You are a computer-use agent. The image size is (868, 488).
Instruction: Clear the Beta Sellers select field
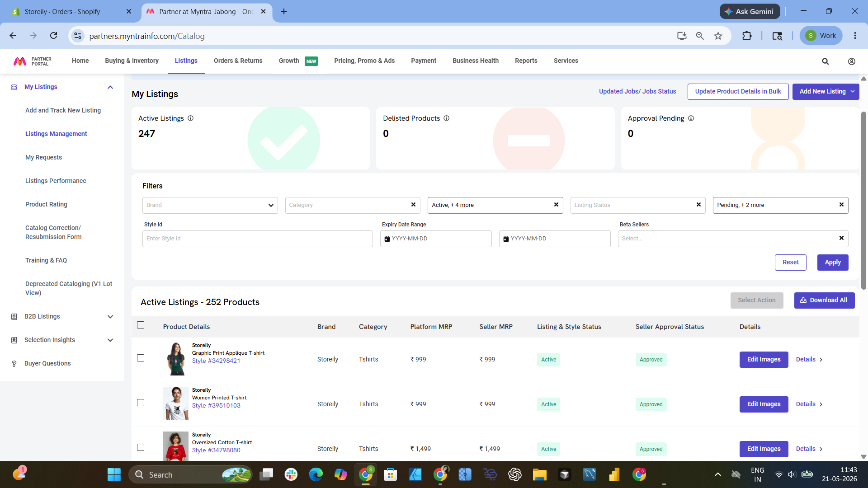click(841, 238)
